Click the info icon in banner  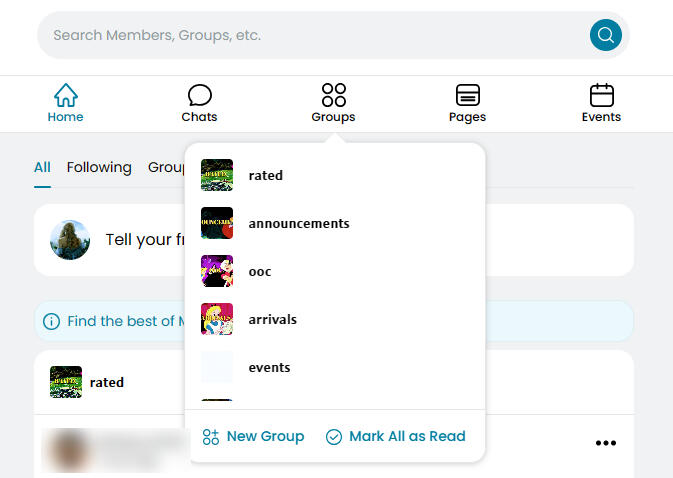tap(51, 322)
